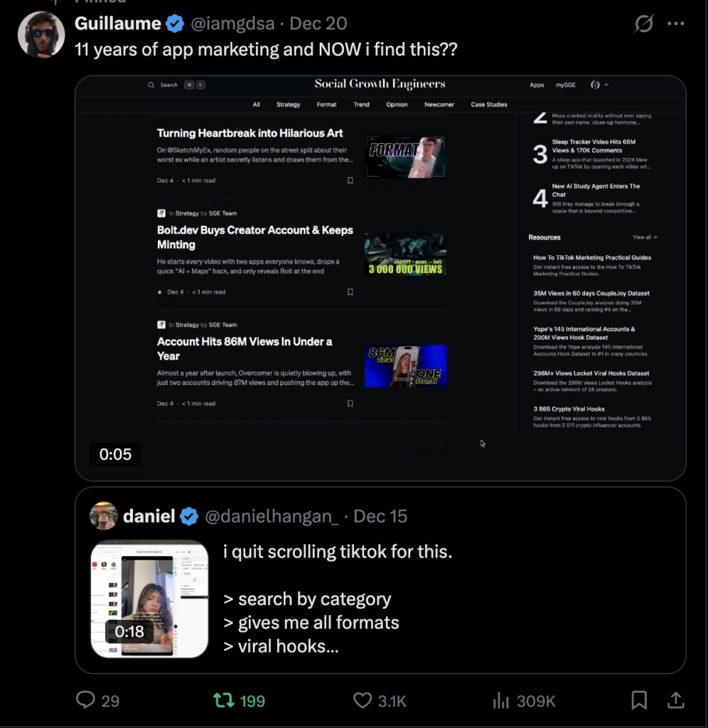Click the share upload icon
708x728 pixels.
point(676,700)
